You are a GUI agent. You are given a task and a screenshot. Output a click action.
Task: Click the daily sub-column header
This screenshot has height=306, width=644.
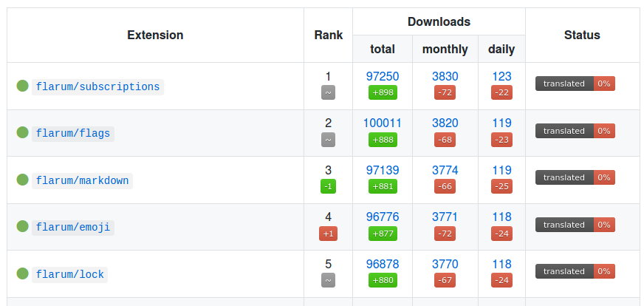click(501, 49)
